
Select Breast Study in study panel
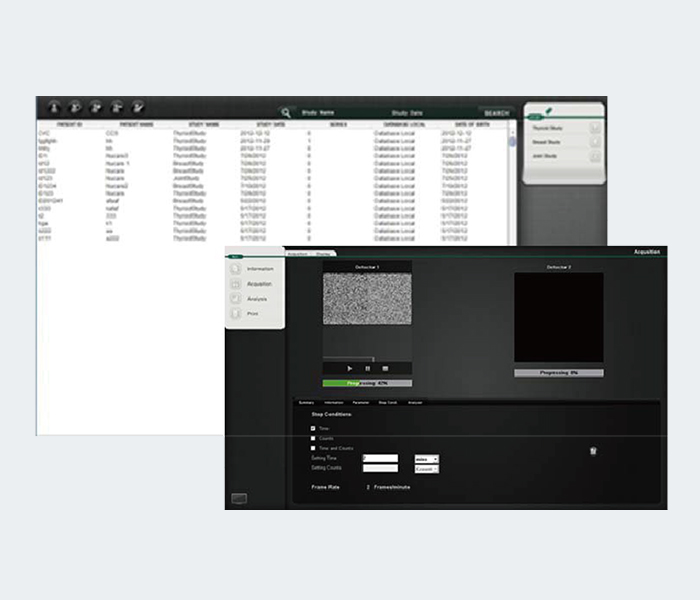pos(546,142)
